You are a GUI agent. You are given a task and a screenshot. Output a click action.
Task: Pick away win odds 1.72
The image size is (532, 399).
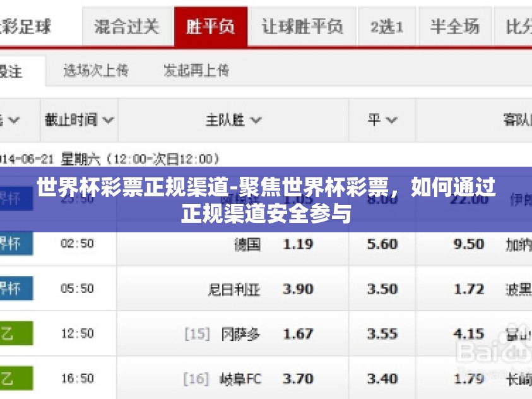(468, 289)
